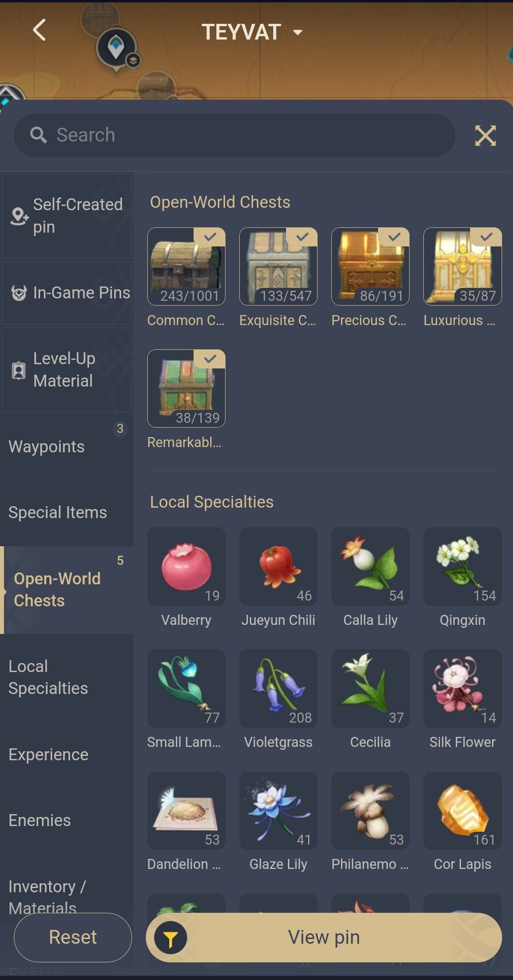The width and height of the screenshot is (513, 980).
Task: Select the Silk Flower item
Action: (x=462, y=688)
